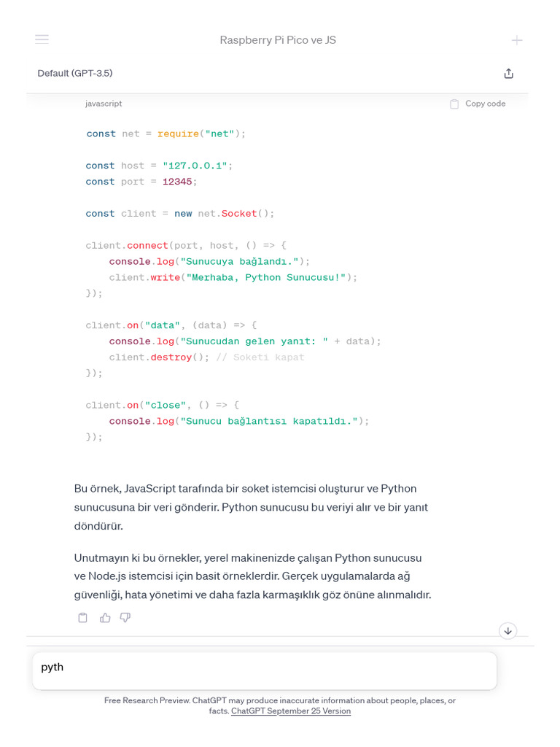Viewport: 560px width, 747px height.
Task: Click the port number 12345 in code
Action: tap(178, 182)
